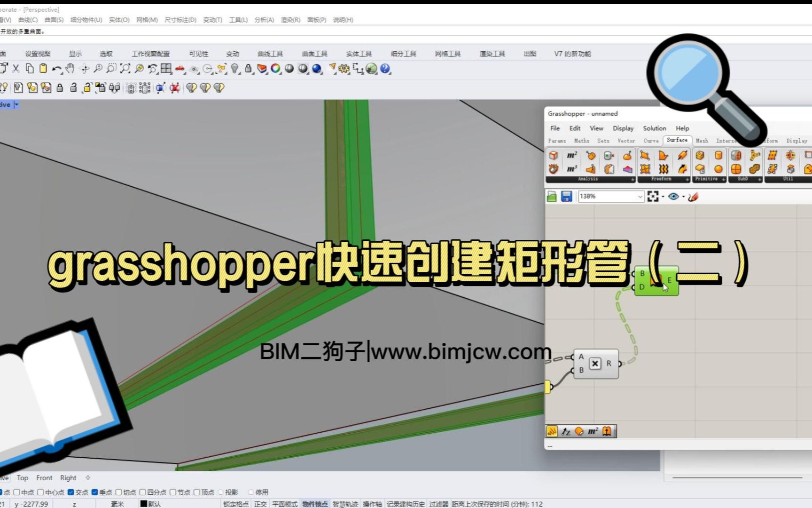Open Grasshopper File menu

point(555,128)
